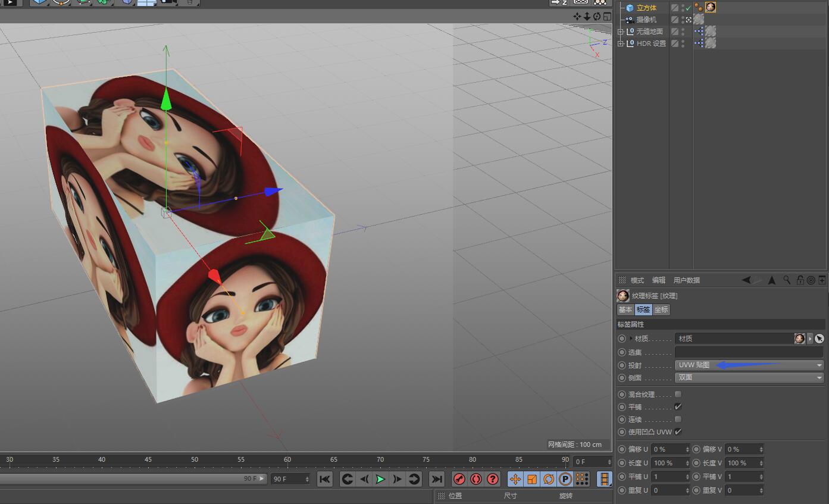Open the 用户数据 menu
829x504 pixels.
tap(687, 280)
